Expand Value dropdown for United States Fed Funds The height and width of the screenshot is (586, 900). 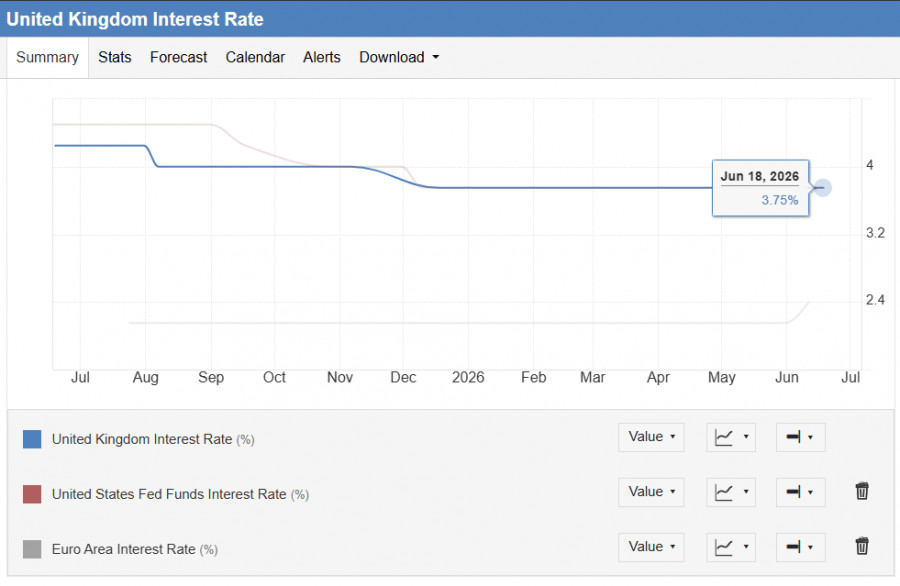coord(651,492)
